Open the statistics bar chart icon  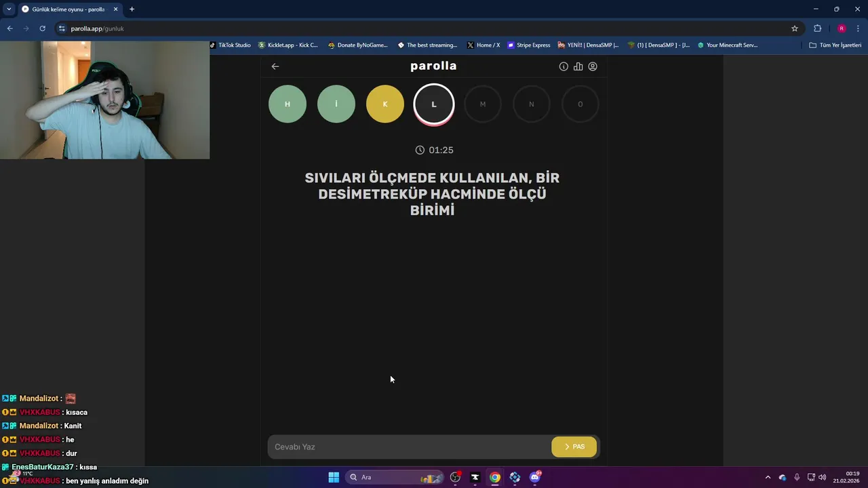[578, 66]
